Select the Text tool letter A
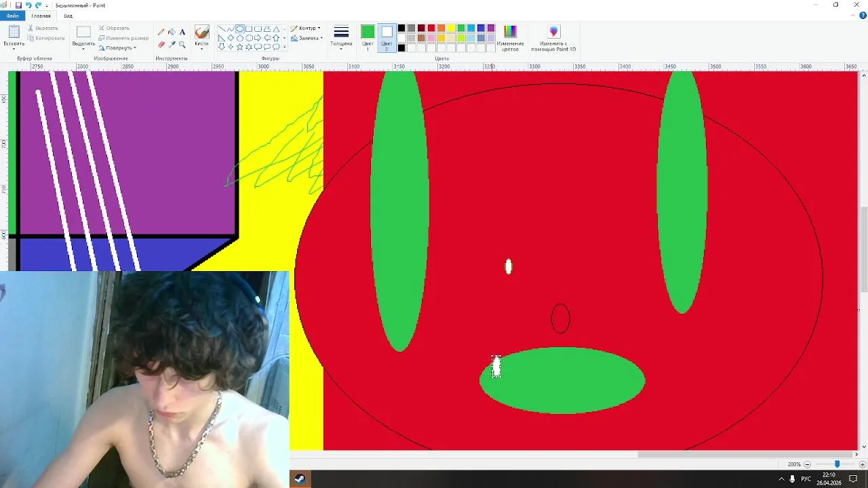The height and width of the screenshot is (488, 868). coord(182,32)
